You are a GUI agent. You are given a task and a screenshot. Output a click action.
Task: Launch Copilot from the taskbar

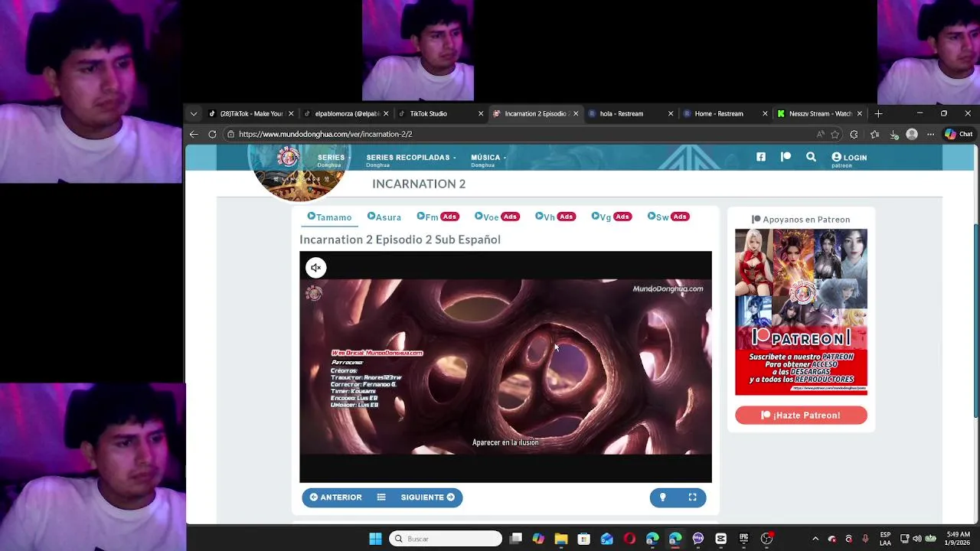[x=538, y=539]
